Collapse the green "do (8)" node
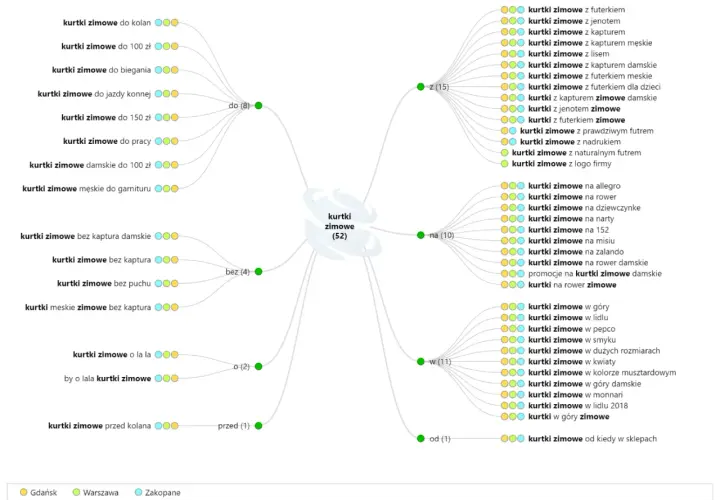Screen dimensions: 720x500 (x=259, y=106)
